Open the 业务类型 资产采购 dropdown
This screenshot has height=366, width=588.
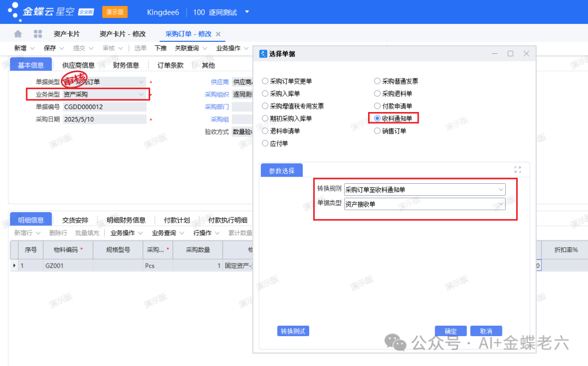[x=142, y=95]
